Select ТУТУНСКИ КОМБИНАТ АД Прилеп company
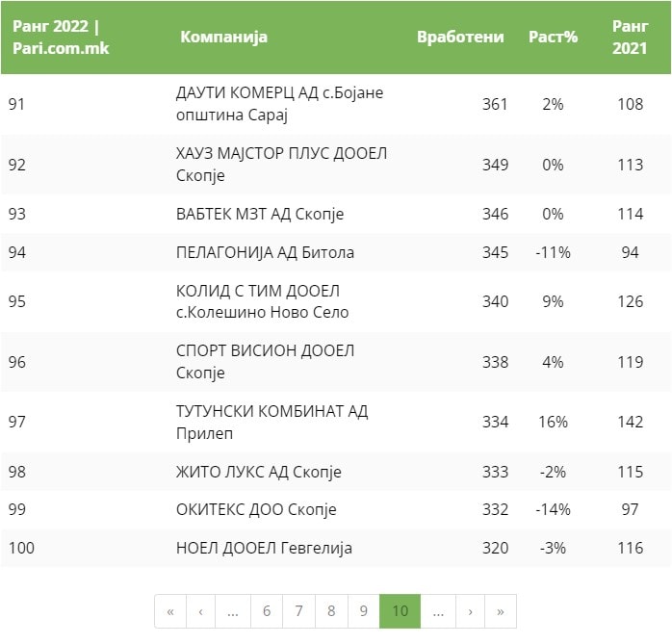Viewport: 672px width, 644px height. [271, 422]
